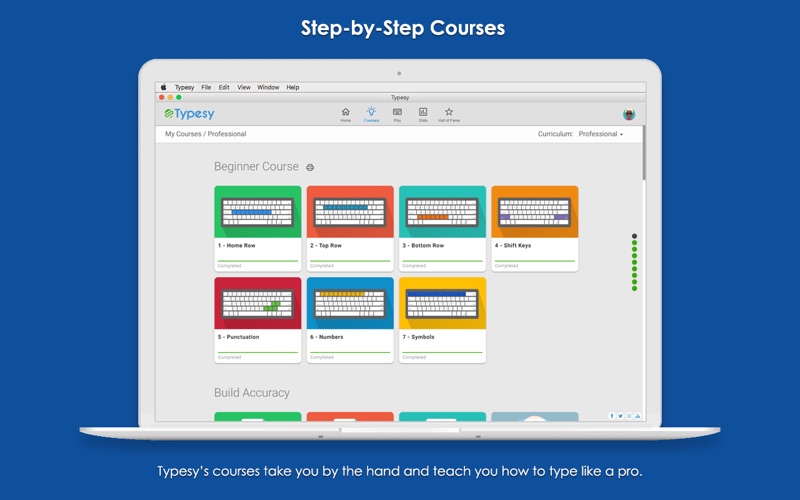Open the File menu
Image resolution: width=800 pixels, height=500 pixels.
click(206, 87)
